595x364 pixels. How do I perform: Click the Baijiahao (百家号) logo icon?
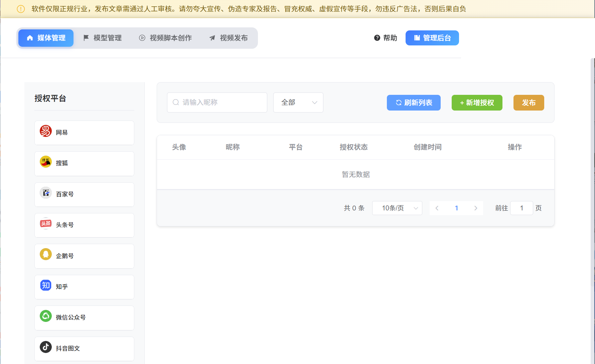[x=46, y=193]
